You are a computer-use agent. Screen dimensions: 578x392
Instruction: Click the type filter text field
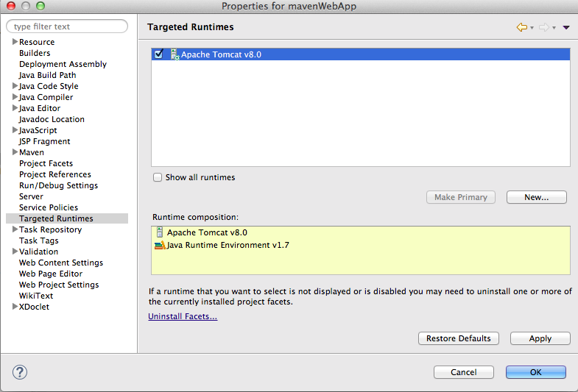point(67,26)
